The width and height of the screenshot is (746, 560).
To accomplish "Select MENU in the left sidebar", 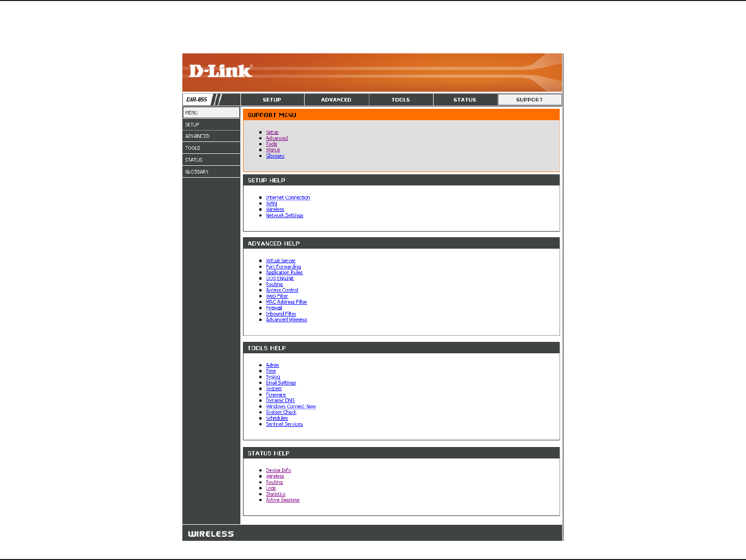I will tap(211, 112).
